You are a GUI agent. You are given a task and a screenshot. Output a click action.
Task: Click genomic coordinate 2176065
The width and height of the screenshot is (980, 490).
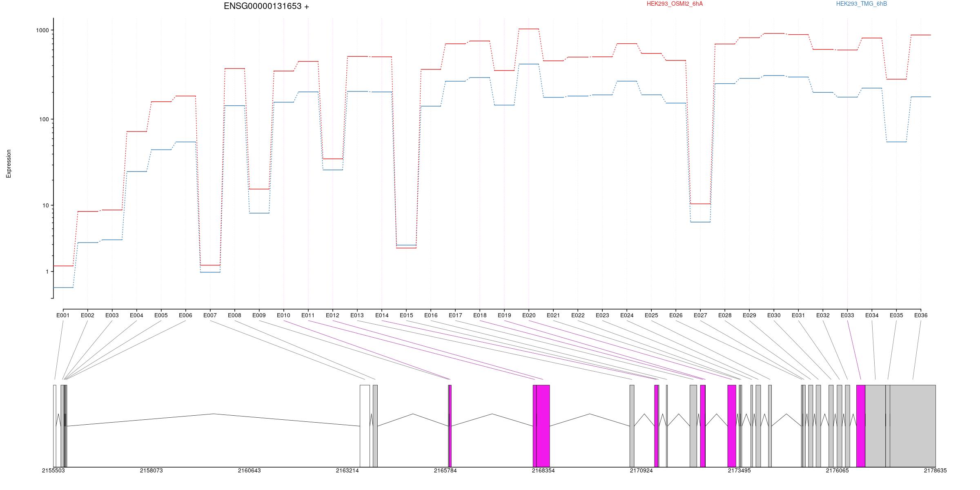pos(837,470)
